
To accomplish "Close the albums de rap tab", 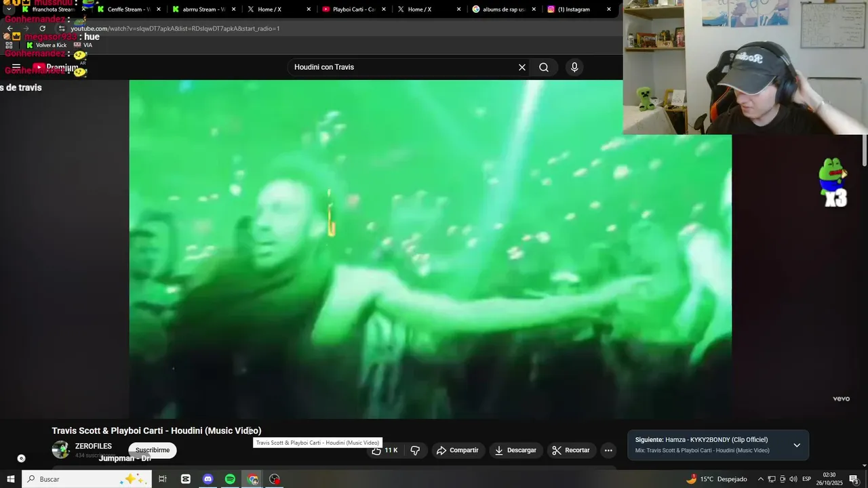I will (x=534, y=9).
